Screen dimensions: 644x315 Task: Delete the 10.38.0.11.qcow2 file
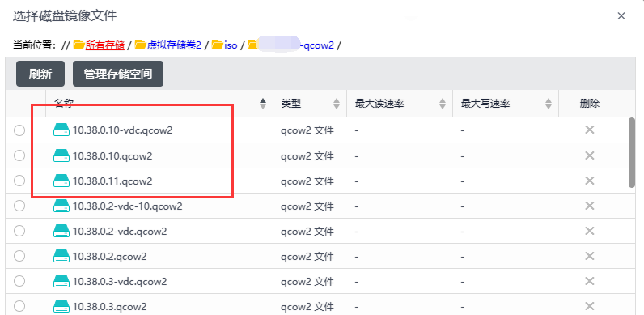click(589, 180)
